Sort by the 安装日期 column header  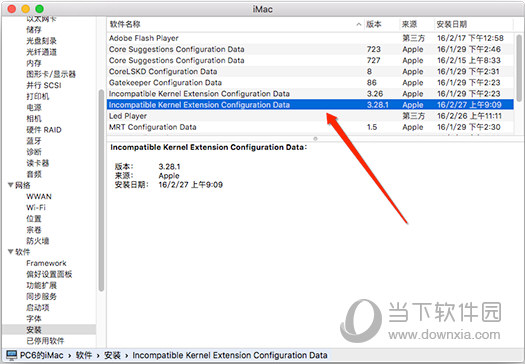pos(473,24)
